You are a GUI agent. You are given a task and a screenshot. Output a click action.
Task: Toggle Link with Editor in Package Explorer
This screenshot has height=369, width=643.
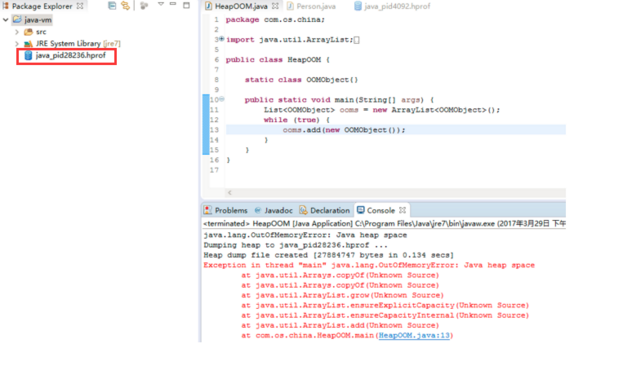click(x=125, y=5)
